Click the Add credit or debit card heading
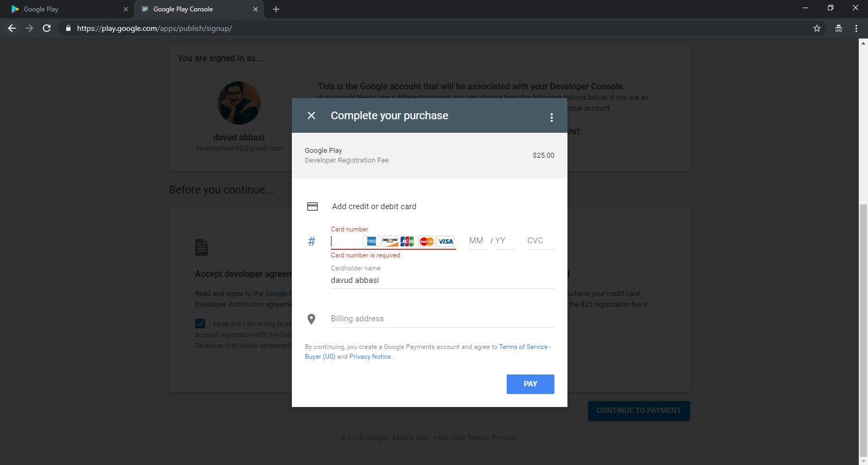The image size is (868, 465). [374, 206]
